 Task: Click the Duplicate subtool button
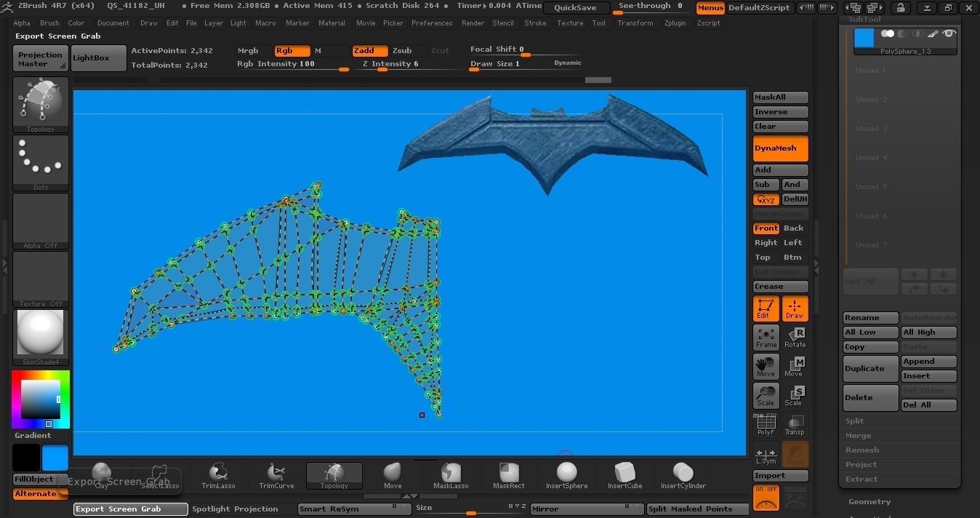point(871,369)
